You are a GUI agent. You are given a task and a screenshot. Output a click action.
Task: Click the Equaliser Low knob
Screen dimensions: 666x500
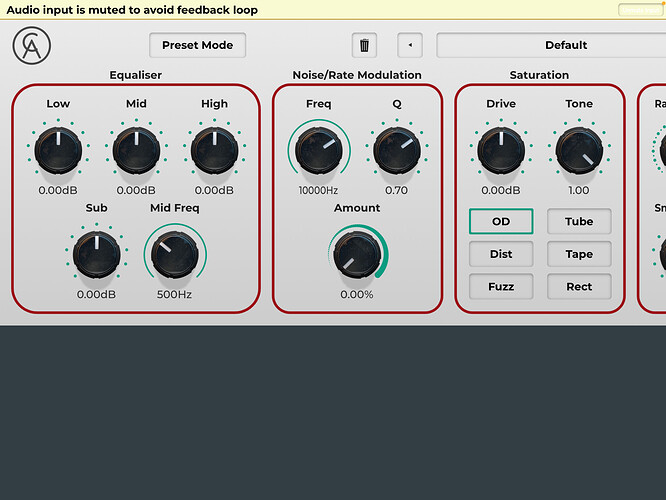pos(58,150)
